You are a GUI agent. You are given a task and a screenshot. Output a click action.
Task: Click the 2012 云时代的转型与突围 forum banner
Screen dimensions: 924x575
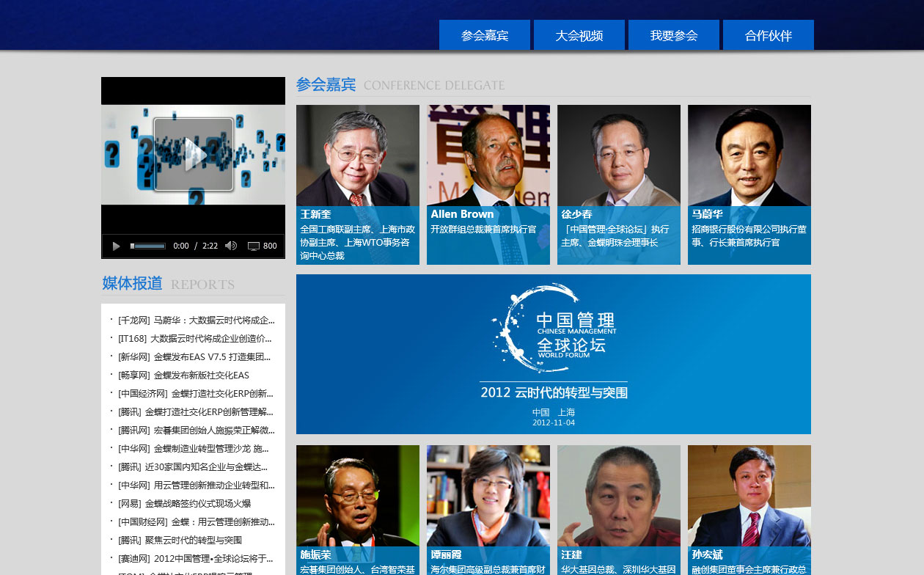point(554,354)
